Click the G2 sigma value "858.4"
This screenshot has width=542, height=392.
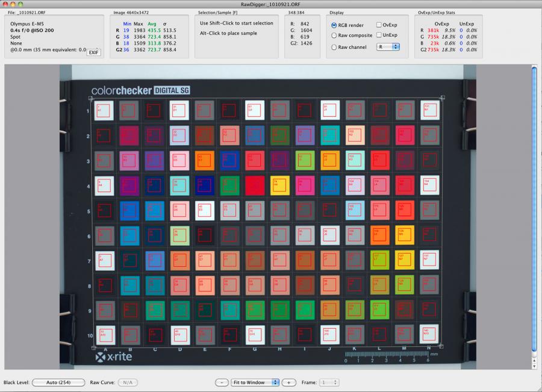coord(170,50)
